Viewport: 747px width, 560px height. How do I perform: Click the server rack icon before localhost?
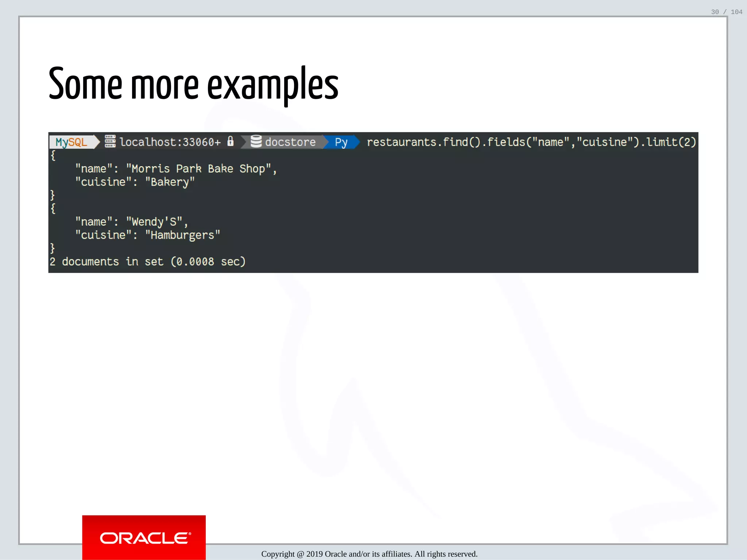point(110,141)
